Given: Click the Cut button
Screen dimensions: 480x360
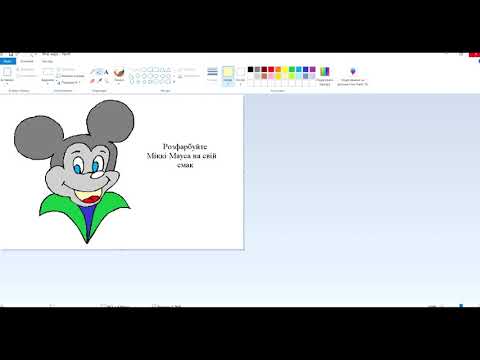Looking at the screenshot, I should tap(25, 69).
